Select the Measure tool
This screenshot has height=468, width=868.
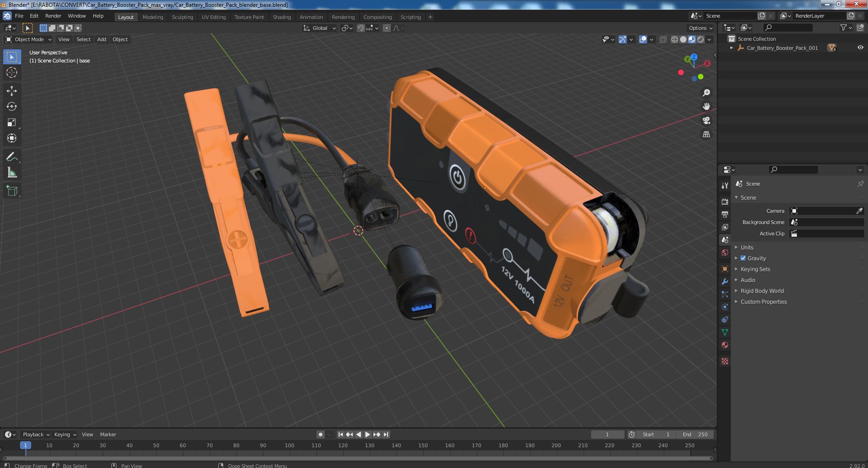[x=12, y=172]
